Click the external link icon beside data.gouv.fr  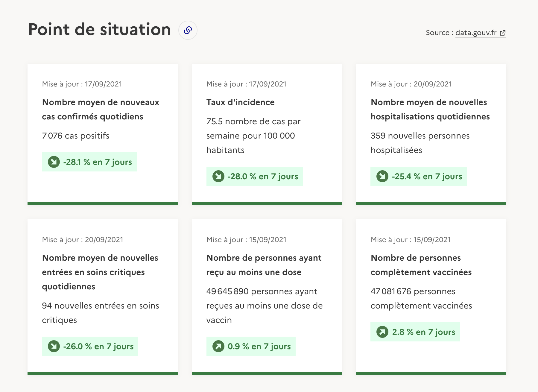click(503, 33)
